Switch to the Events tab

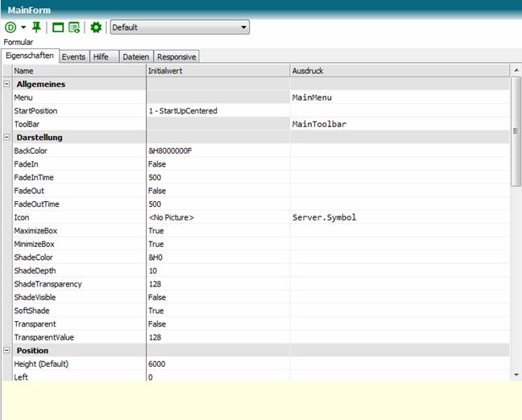[73, 57]
